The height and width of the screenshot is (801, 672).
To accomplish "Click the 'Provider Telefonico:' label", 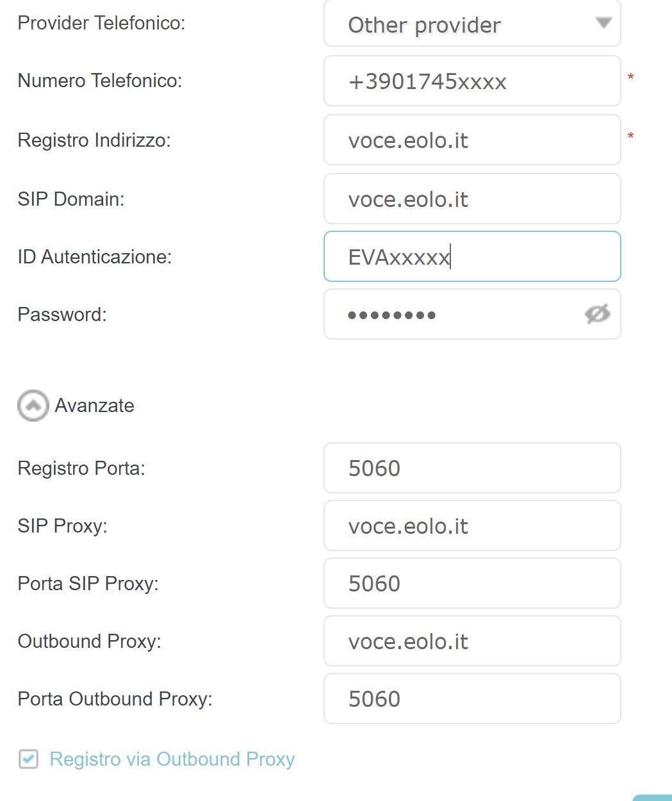I will 101,23.
